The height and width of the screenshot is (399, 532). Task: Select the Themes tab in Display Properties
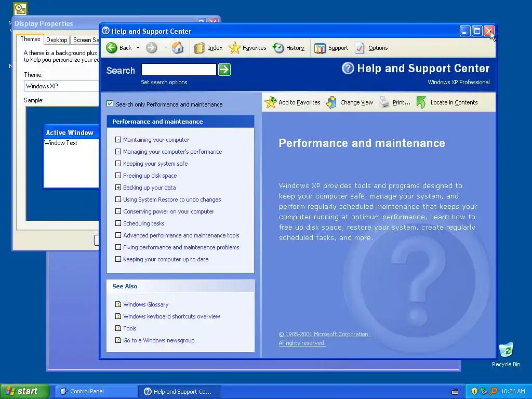pos(30,39)
